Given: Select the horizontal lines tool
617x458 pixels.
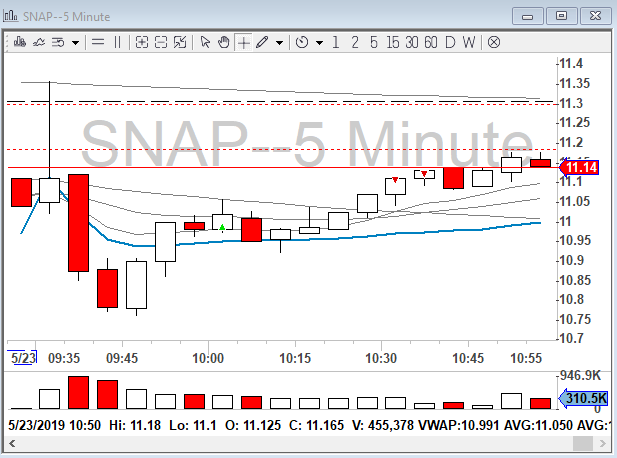Looking at the screenshot, I should point(98,42).
